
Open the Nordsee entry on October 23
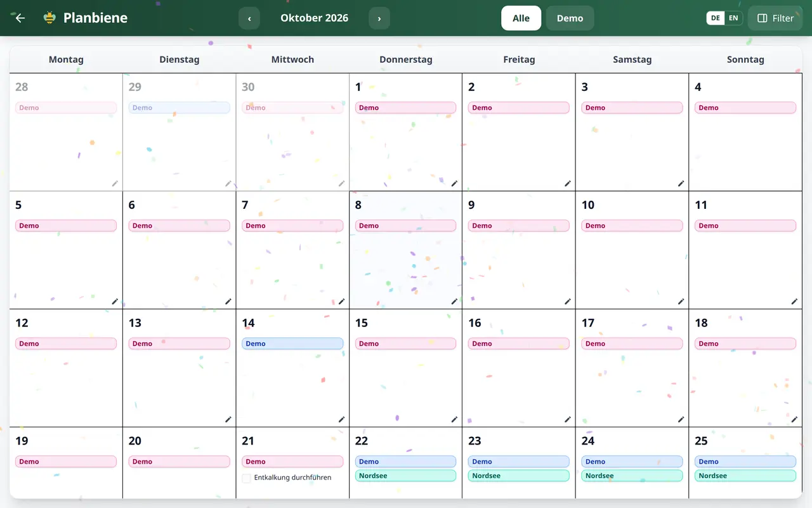519,476
